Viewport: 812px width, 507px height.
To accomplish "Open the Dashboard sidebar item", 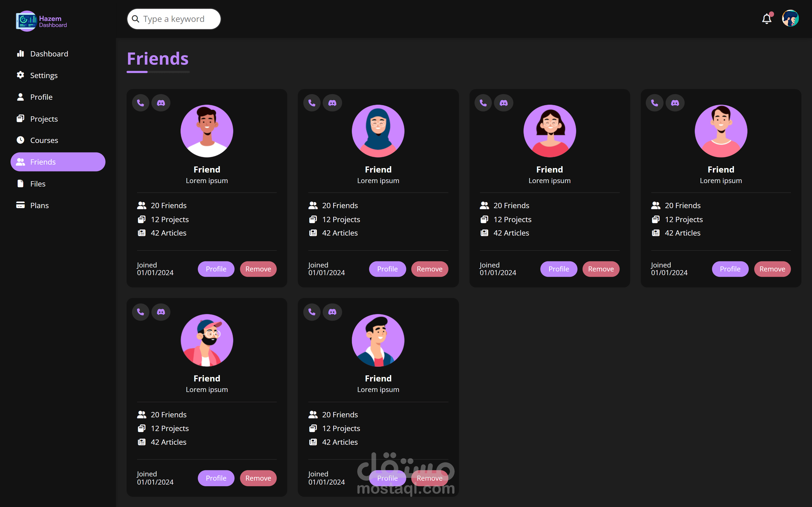I will [49, 54].
